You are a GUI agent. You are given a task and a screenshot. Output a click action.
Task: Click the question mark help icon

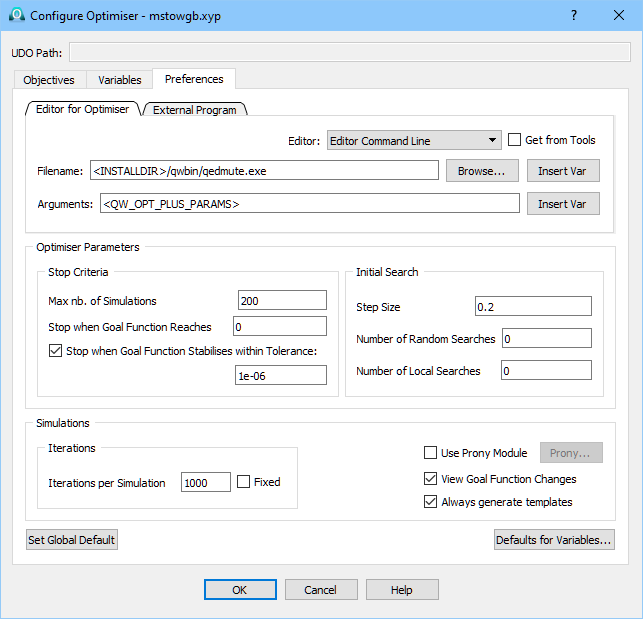coord(574,16)
